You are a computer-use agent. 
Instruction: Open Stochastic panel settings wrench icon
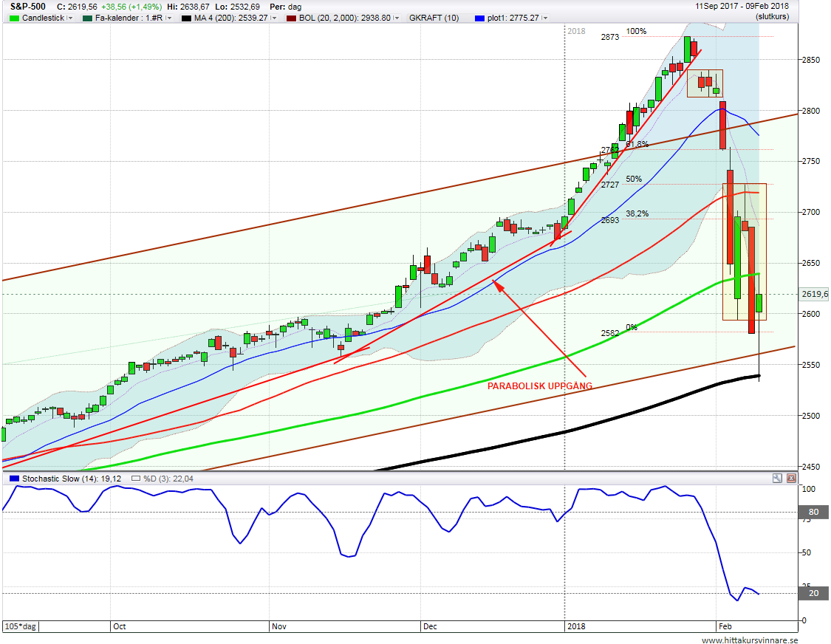point(777,478)
